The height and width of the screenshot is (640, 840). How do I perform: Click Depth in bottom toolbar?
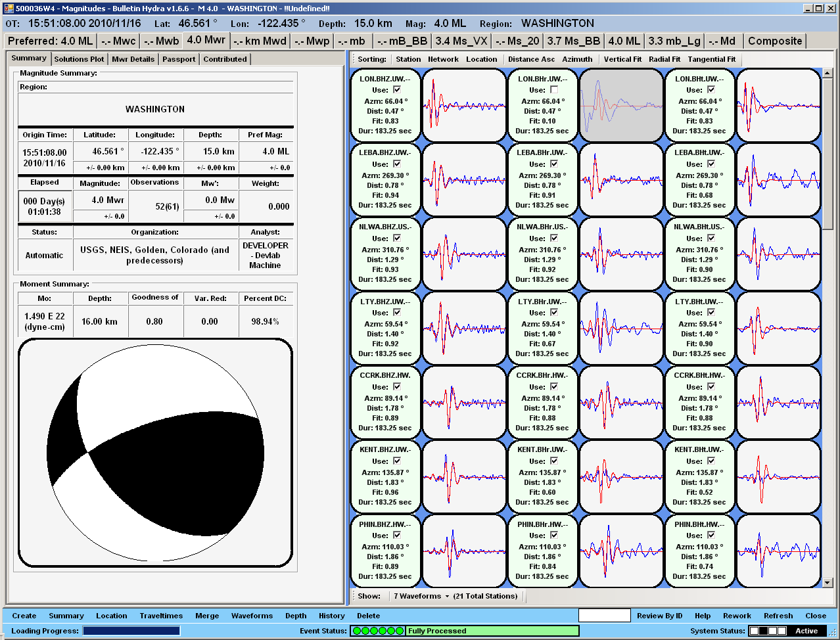coord(296,616)
